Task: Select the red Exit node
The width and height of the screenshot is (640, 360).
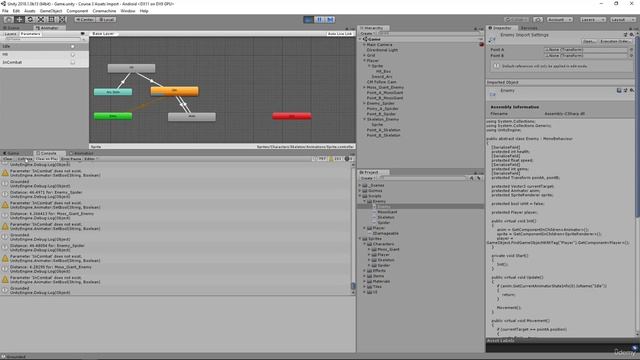Action: click(292, 116)
